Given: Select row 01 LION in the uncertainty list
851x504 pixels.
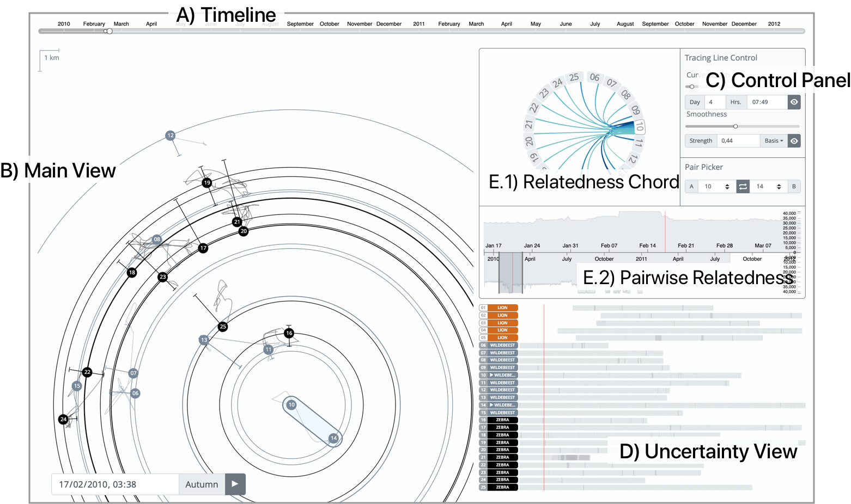Looking at the screenshot, I should (499, 308).
